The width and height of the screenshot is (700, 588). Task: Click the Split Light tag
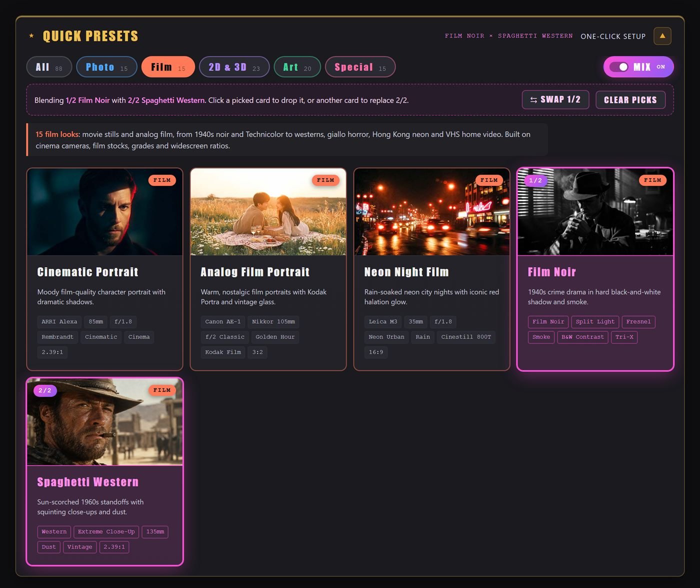[595, 322]
